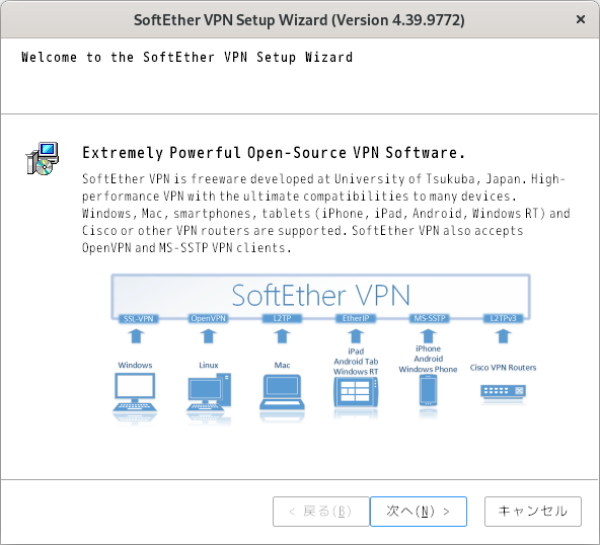Click the iPhone Android Windows Phone label
The image size is (600, 545).
[x=428, y=359]
